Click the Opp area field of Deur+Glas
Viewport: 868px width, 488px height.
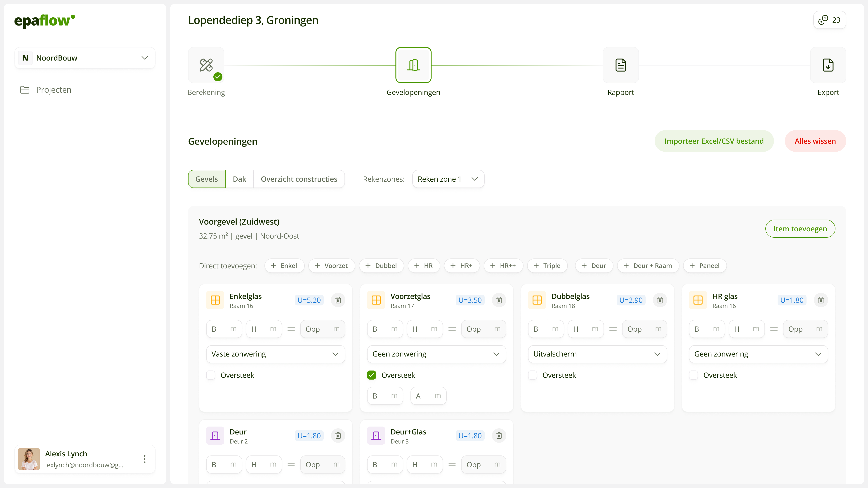pos(484,465)
